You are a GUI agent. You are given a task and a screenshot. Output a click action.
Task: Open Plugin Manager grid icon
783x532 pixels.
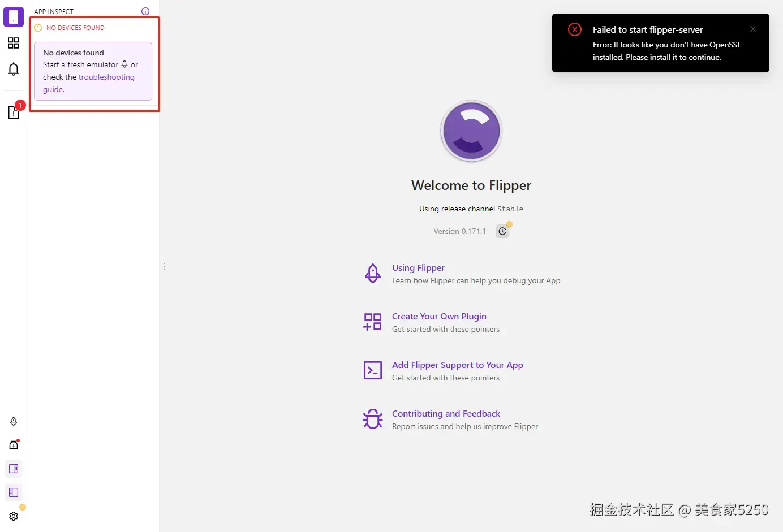pos(14,43)
